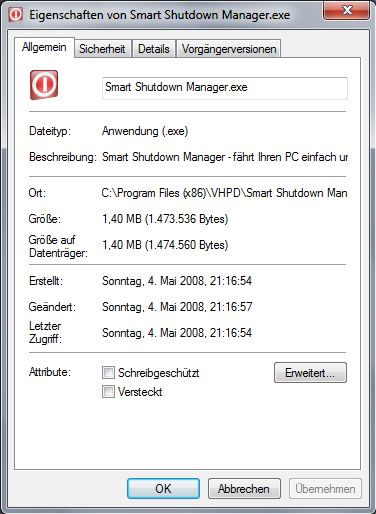
Task: Toggle the Versteckt checkbox
Action: click(108, 392)
